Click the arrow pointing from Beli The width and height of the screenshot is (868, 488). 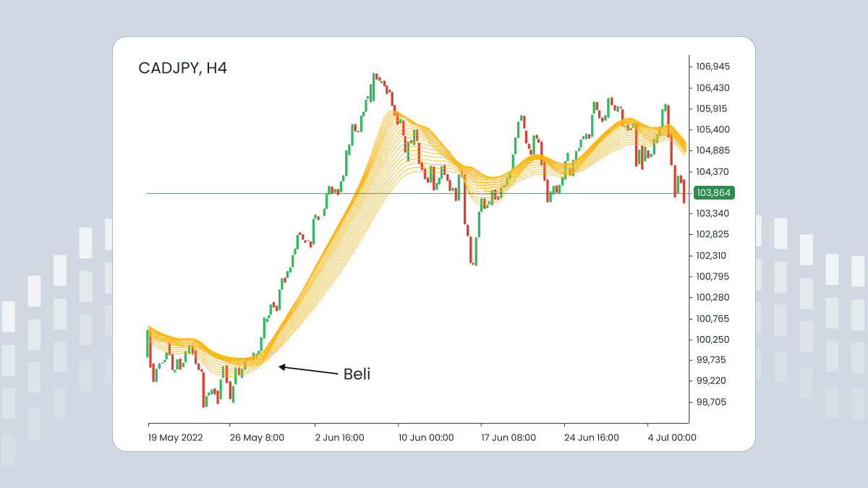pyautogui.click(x=308, y=370)
